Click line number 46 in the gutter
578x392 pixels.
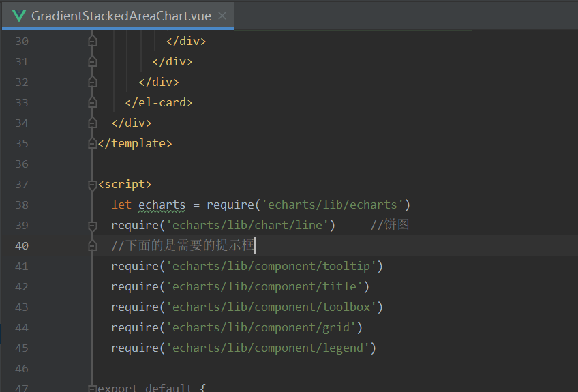[x=22, y=368]
